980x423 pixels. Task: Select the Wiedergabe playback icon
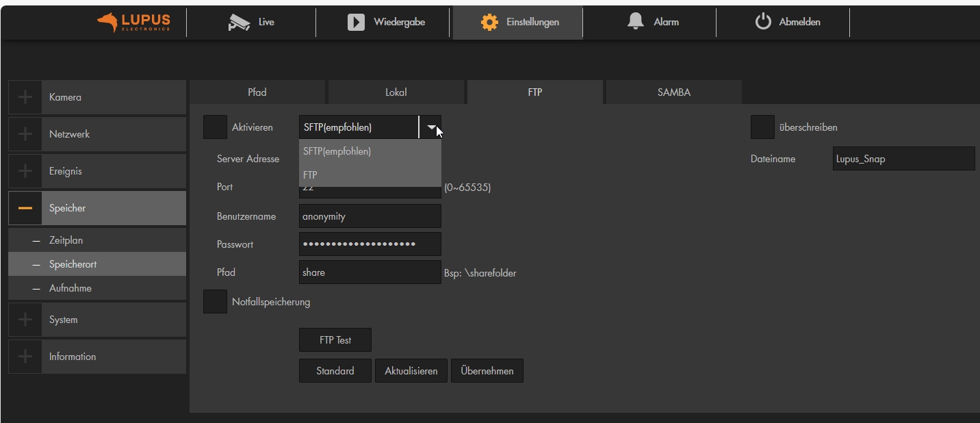point(355,21)
